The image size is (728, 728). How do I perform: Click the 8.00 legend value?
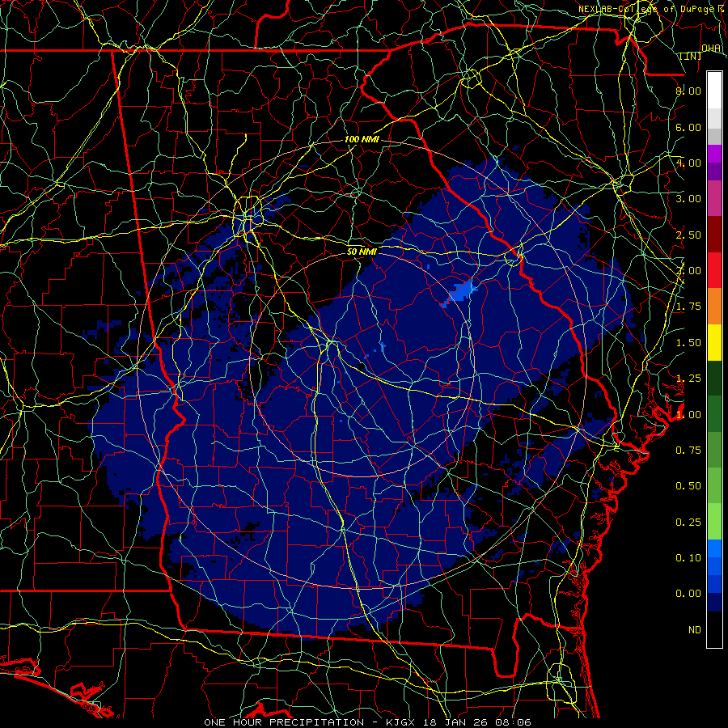[688, 91]
